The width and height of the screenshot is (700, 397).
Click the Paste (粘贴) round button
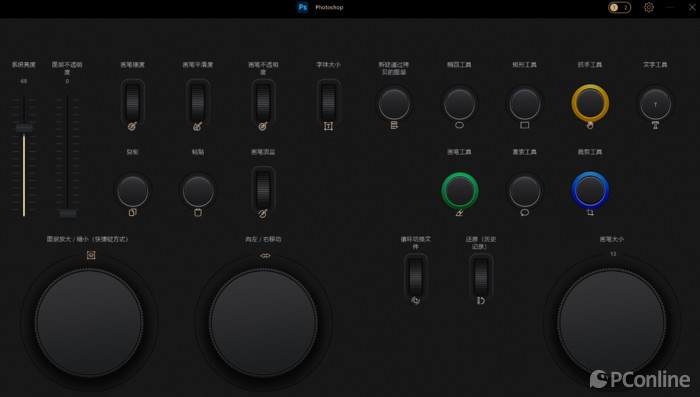click(x=198, y=191)
